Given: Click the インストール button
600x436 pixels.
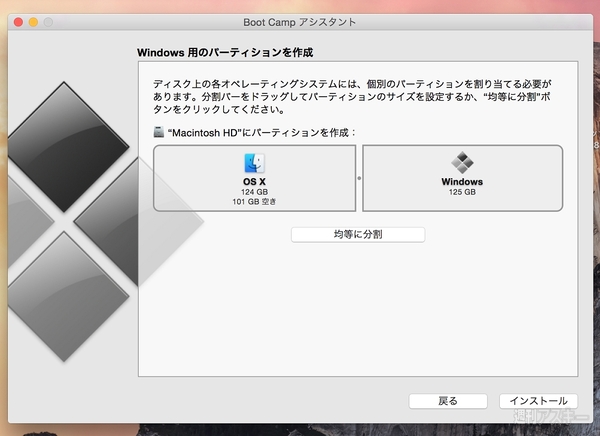Looking at the screenshot, I should pos(538,401).
